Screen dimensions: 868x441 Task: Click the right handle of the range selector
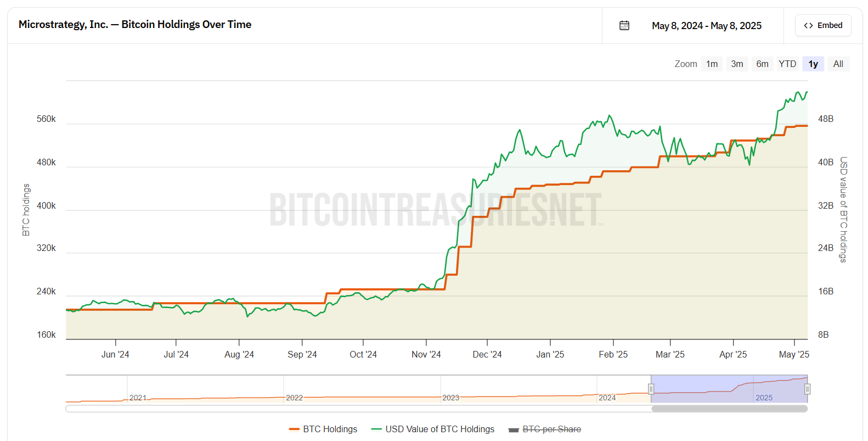click(807, 389)
